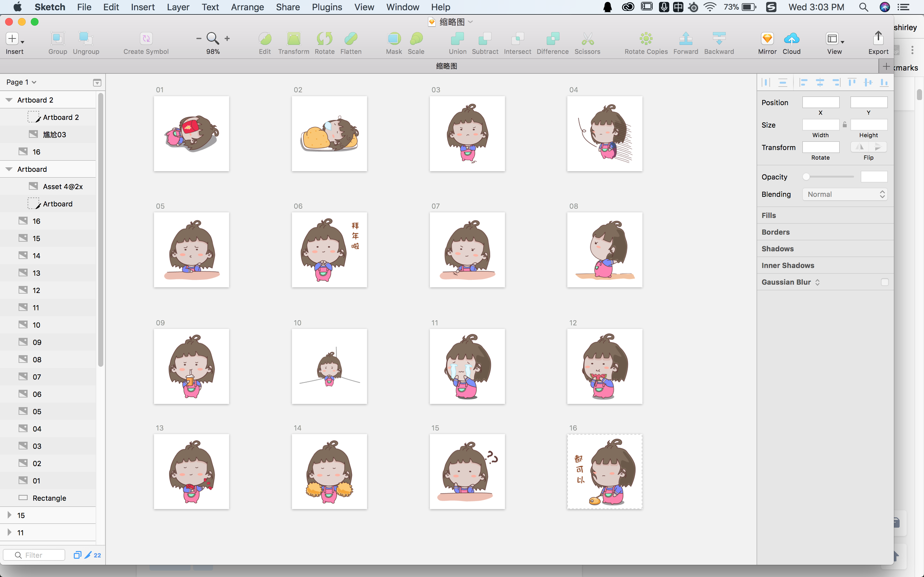The height and width of the screenshot is (577, 924).
Task: Open Sketch Cloud upload
Action: pyautogui.click(x=791, y=38)
